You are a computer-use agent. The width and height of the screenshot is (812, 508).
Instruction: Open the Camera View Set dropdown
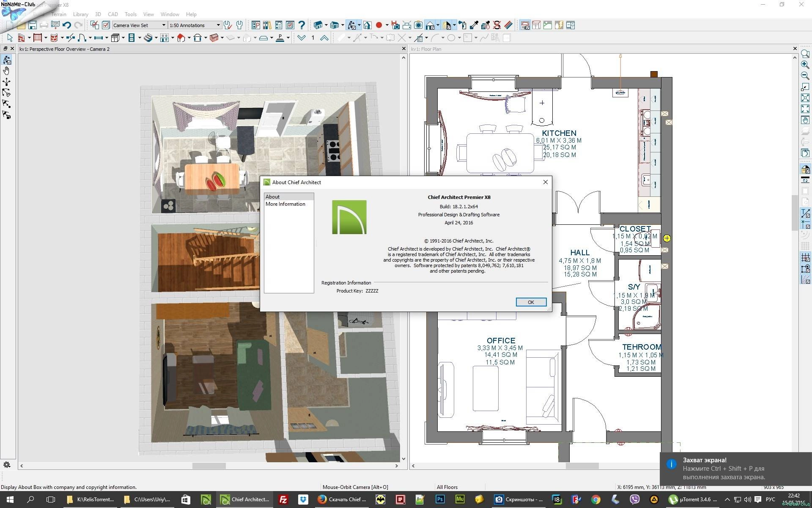point(140,25)
